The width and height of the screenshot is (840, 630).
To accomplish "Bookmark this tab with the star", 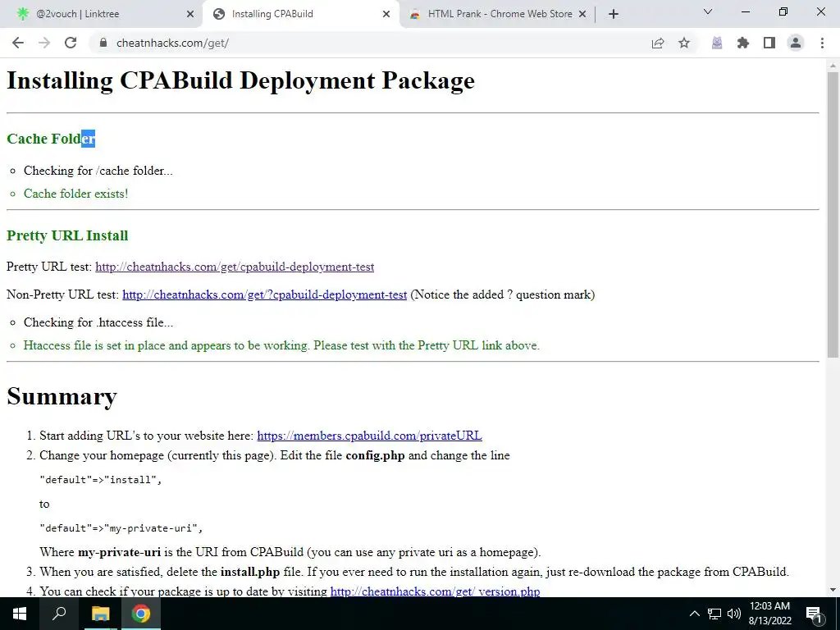I will point(684,43).
